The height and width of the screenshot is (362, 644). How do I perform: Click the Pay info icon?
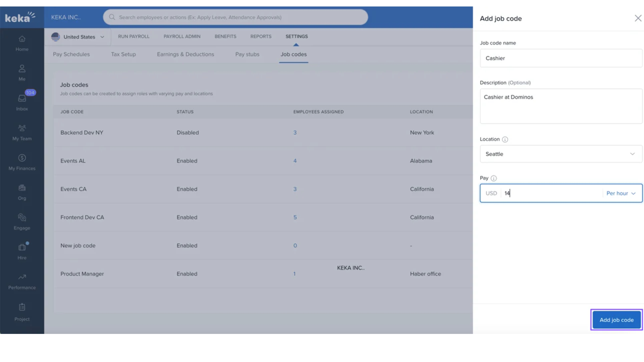pyautogui.click(x=494, y=178)
